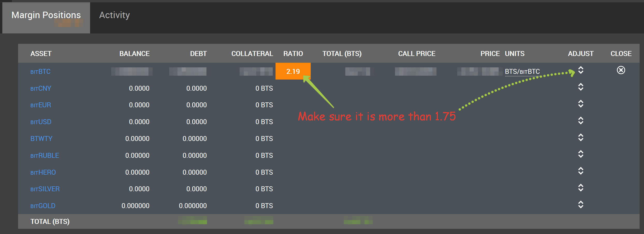Viewport: 644px width, 234px height.
Task: Click the DEBT column header
Action: (x=199, y=54)
